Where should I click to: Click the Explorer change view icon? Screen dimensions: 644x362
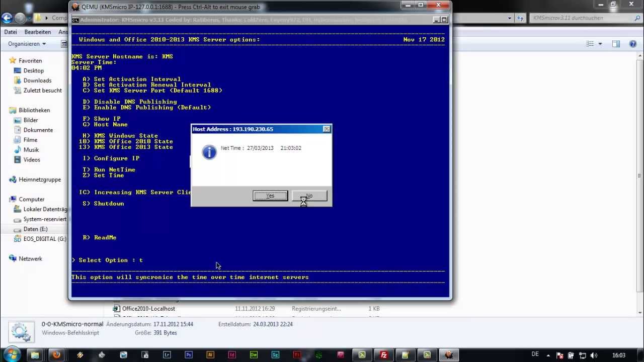(590, 44)
